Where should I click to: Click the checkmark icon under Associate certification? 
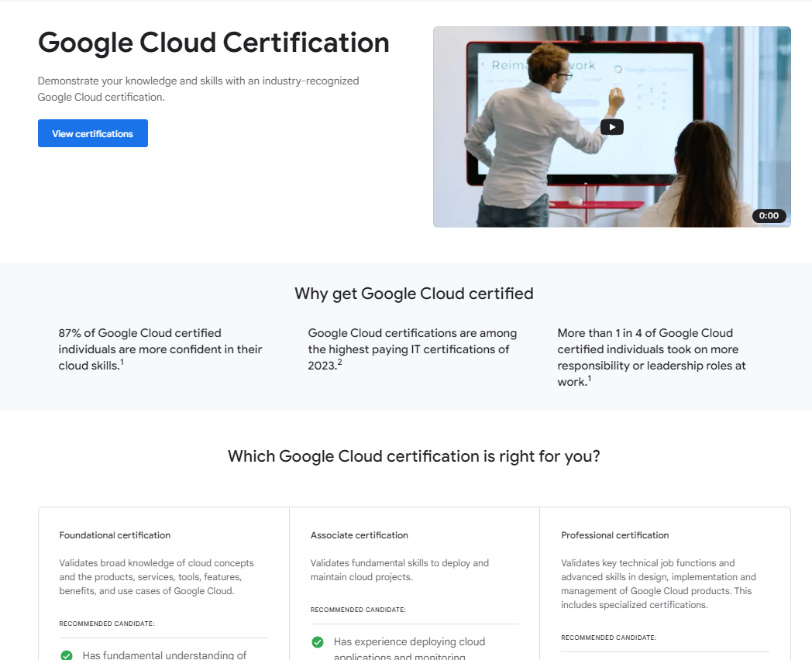(317, 641)
